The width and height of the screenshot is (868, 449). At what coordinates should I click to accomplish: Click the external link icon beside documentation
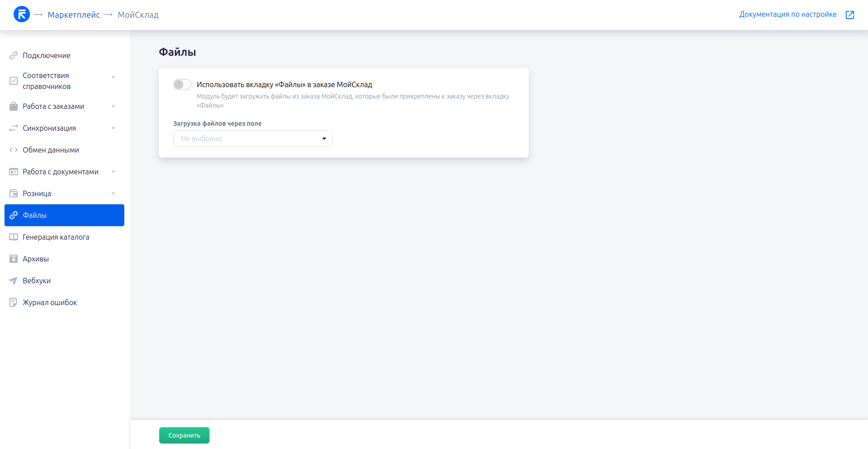click(x=849, y=15)
